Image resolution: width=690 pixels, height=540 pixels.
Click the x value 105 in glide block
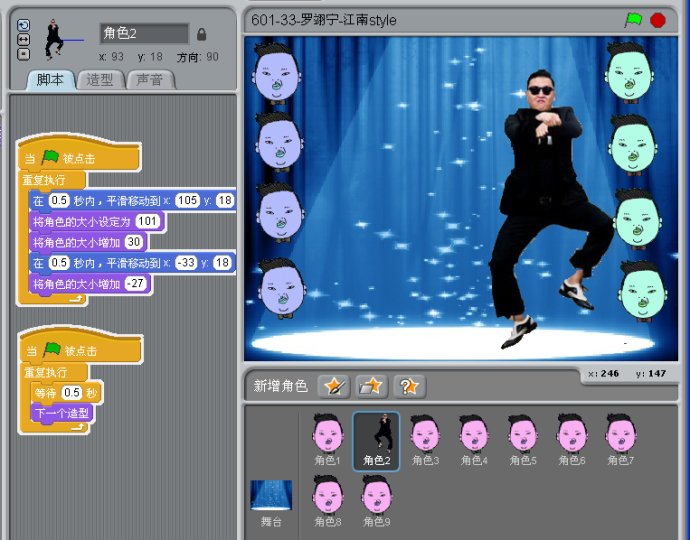[187, 201]
